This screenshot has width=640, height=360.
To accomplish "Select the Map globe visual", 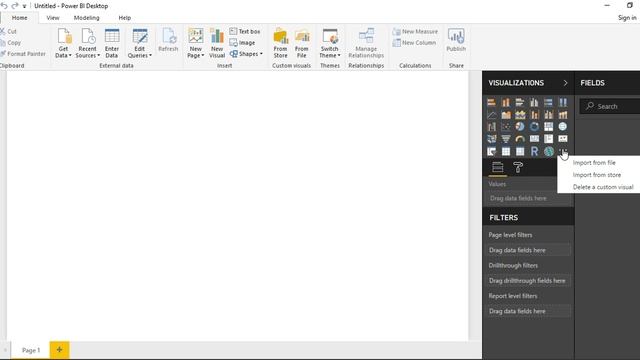I will tap(563, 127).
